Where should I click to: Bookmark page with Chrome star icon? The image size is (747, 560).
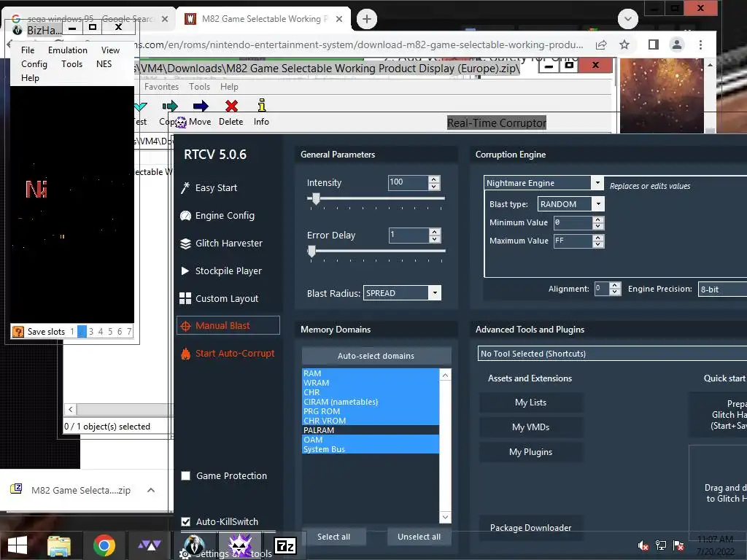(624, 44)
